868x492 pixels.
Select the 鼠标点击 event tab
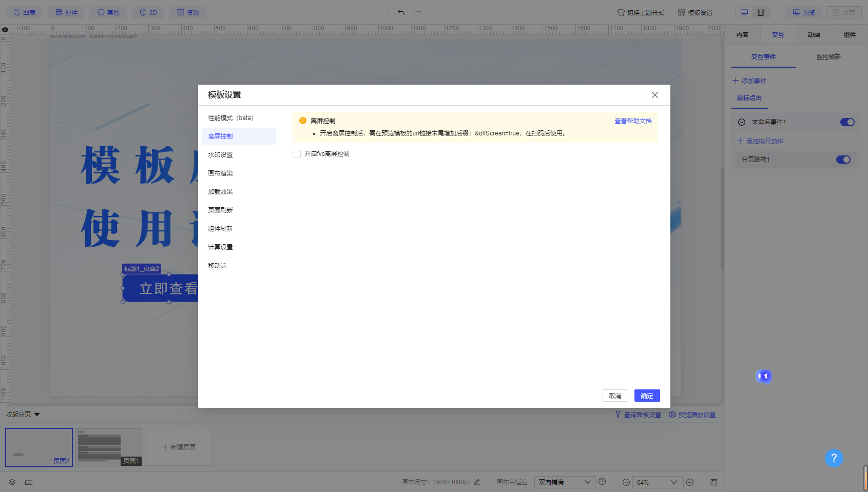[749, 97]
